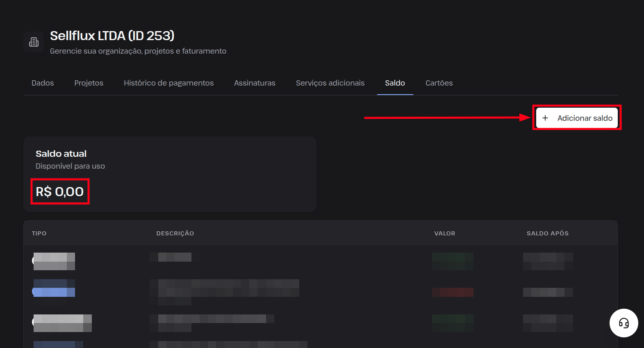Select the Serviços adicionais tab
This screenshot has height=348, width=644.
pos(330,83)
